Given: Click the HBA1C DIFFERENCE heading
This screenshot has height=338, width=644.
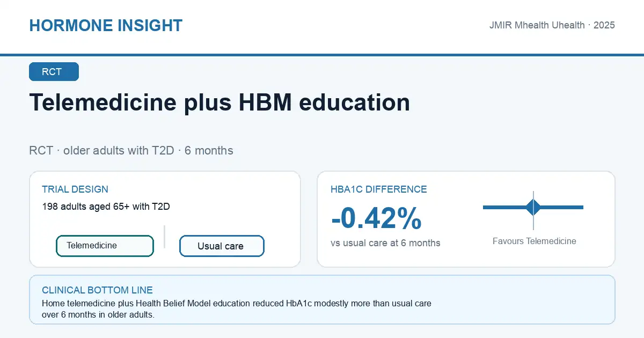Looking at the screenshot, I should tap(379, 189).
